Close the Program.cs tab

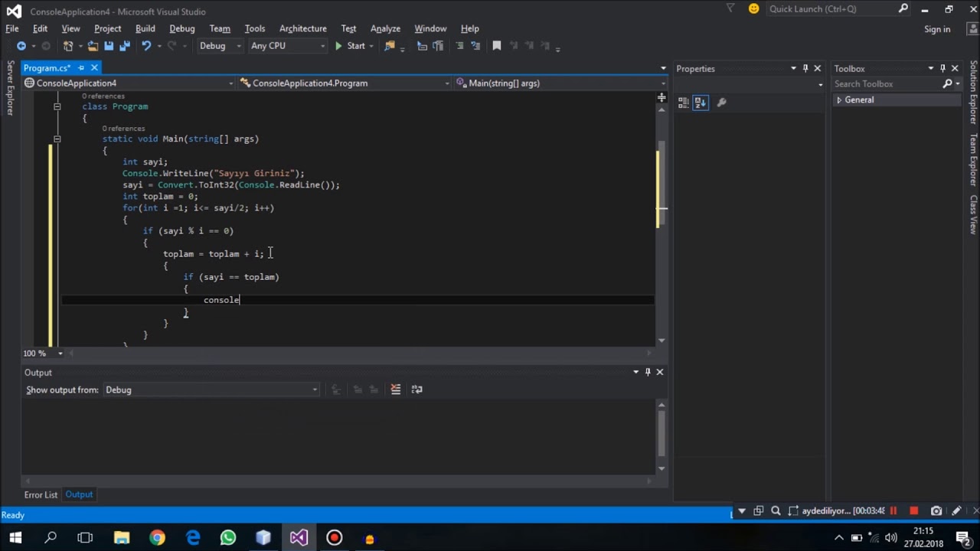(x=94, y=68)
